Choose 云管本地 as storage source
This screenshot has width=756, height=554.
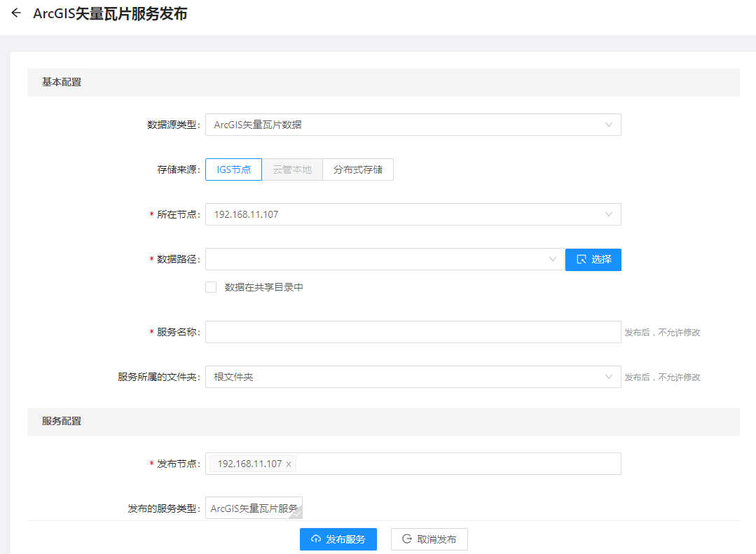tap(292, 169)
